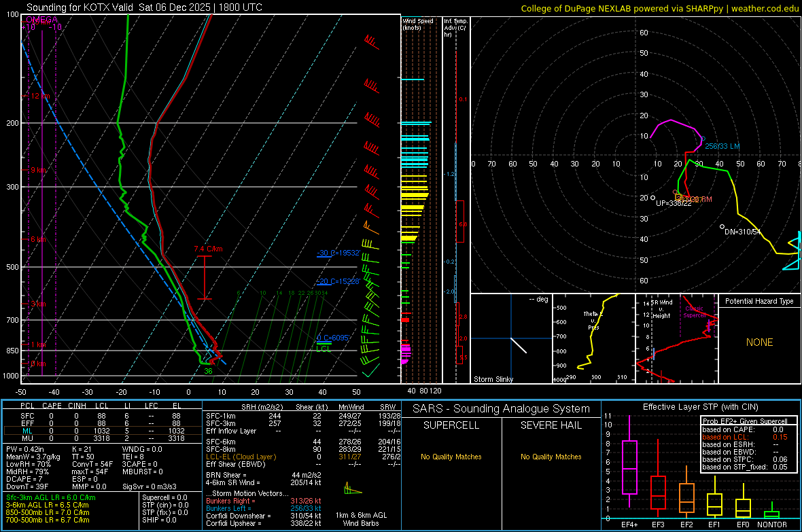Click the 'CINH' column header

(x=77, y=406)
